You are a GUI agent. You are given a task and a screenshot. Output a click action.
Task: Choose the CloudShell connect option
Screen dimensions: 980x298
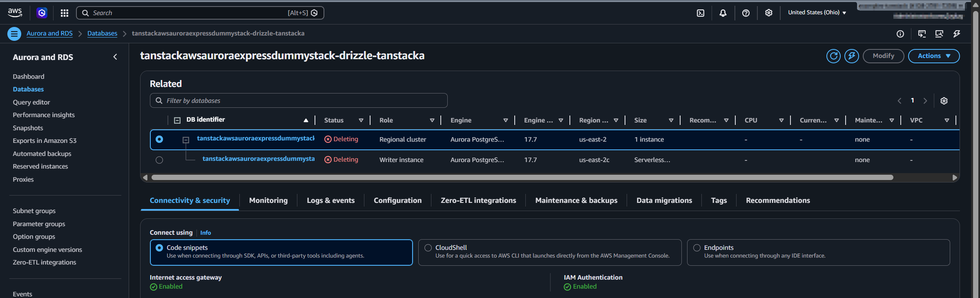tap(550, 252)
